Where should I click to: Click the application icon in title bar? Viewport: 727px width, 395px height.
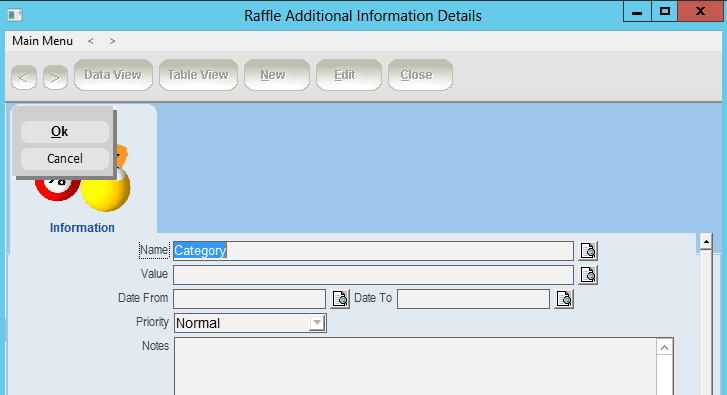[15, 15]
